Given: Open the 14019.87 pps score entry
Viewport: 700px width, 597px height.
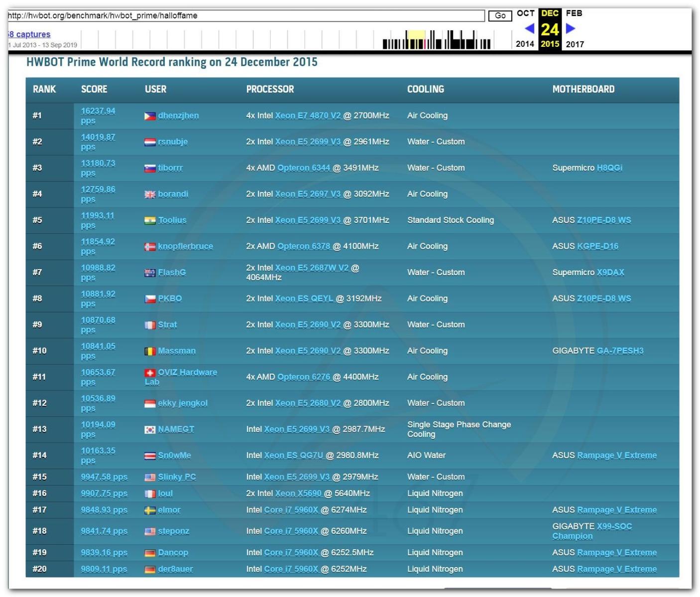Looking at the screenshot, I should coord(98,142).
